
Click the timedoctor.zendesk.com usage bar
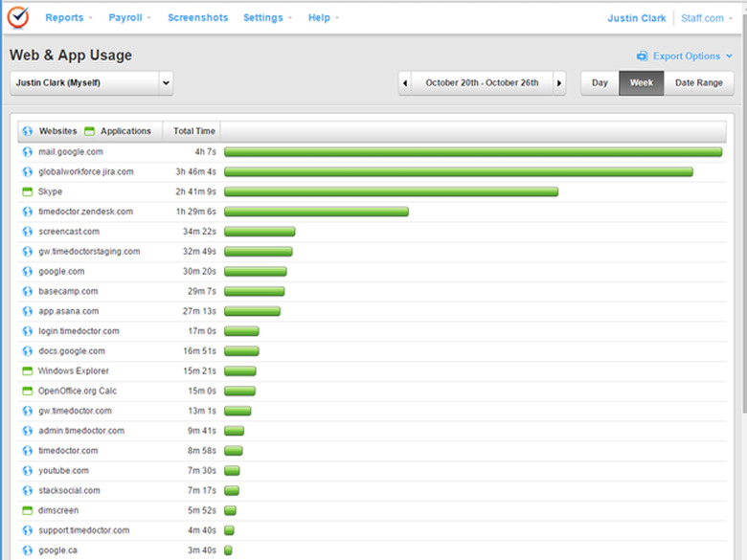click(x=316, y=212)
